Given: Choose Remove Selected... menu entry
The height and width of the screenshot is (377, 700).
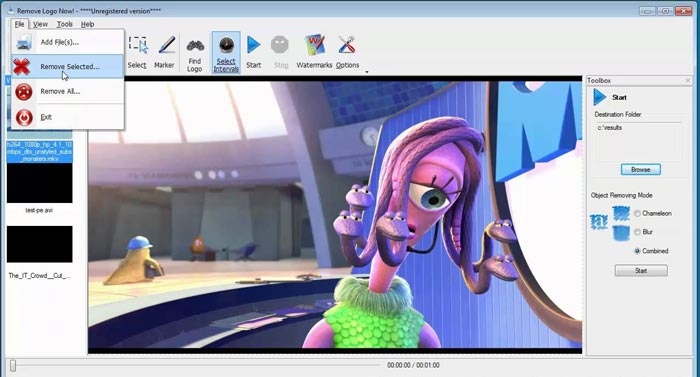Looking at the screenshot, I should pos(67,67).
